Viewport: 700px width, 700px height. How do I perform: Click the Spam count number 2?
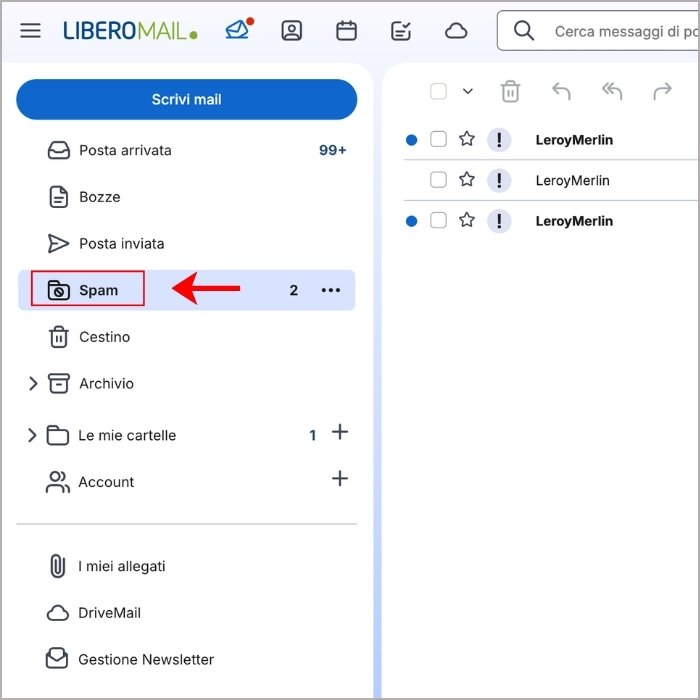(x=293, y=291)
